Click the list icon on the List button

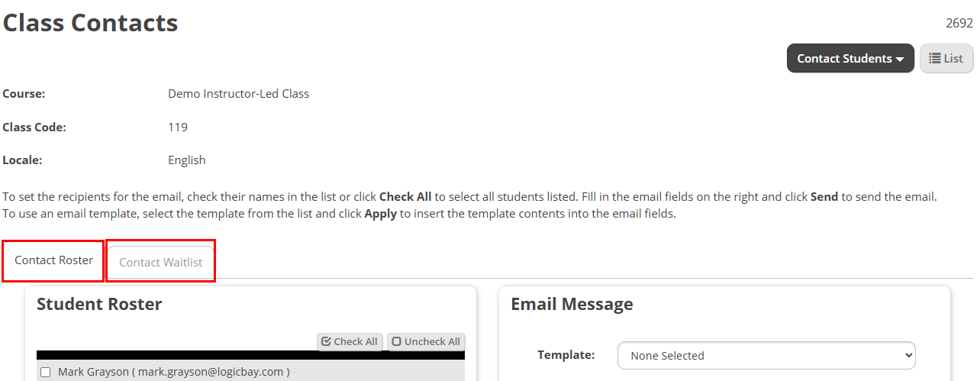click(934, 59)
